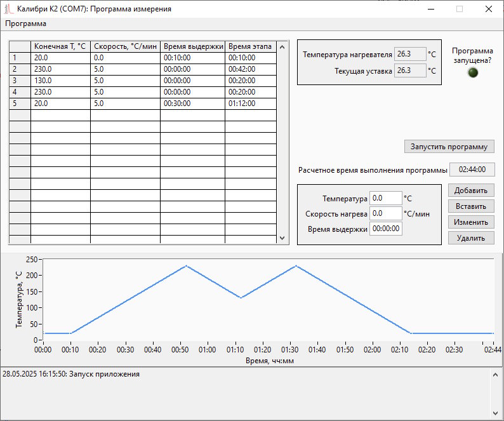Screen dimensions: 504x421
Task: Click the Конечная T, °C column header
Action: [x=60, y=46]
